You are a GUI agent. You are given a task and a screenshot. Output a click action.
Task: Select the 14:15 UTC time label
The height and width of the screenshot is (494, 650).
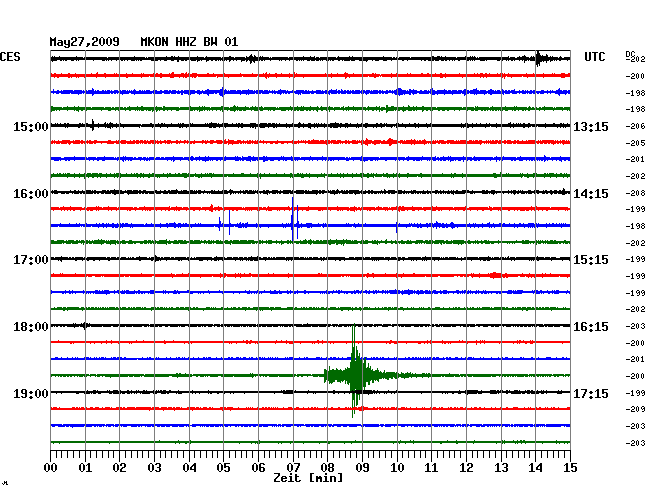click(591, 194)
